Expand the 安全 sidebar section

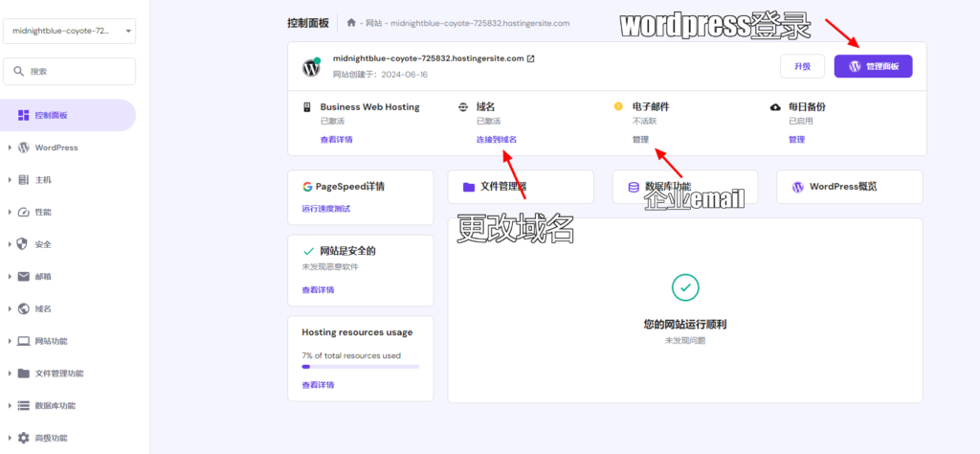11,244
